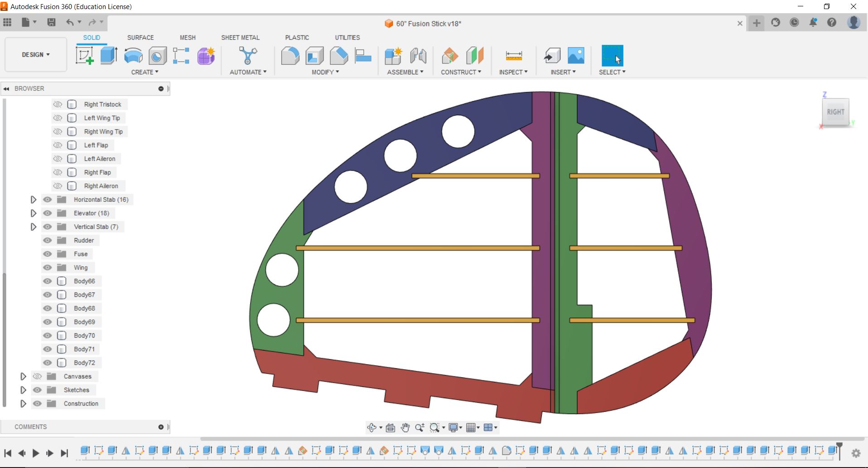
Task: Click the Joint tool in Assemble
Action: point(418,56)
